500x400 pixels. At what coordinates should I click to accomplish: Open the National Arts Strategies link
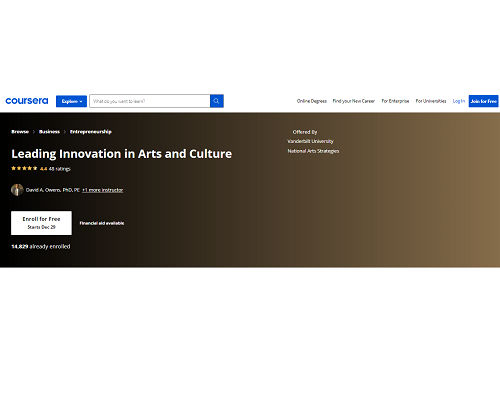pos(313,151)
